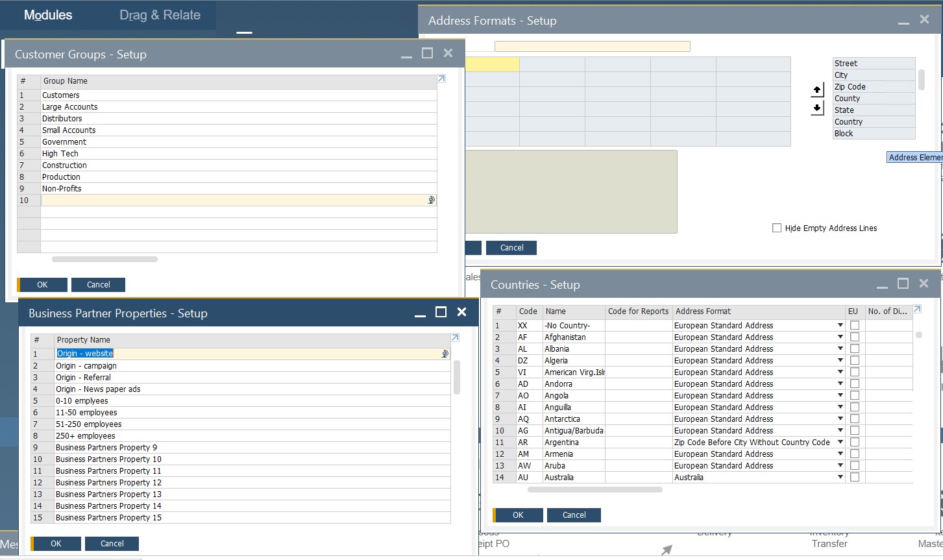Click the expand-grid arrow in Customer Groups table
The image size is (943, 560).
coord(441,78)
